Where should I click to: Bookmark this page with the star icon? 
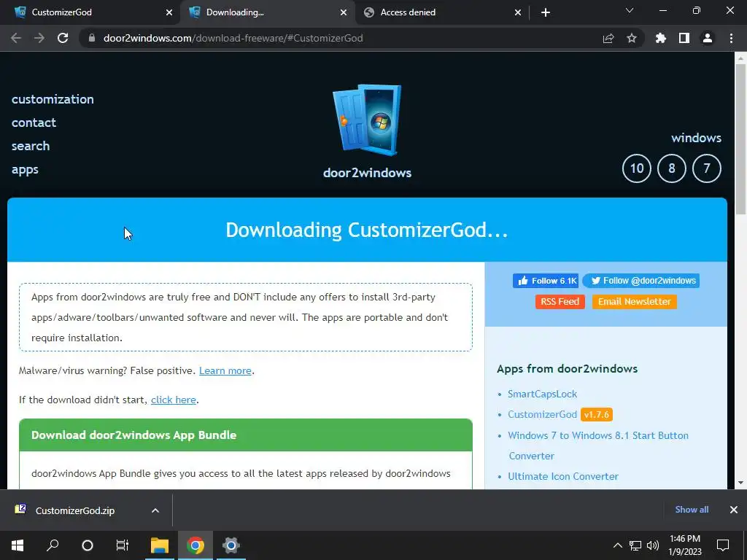coord(632,38)
